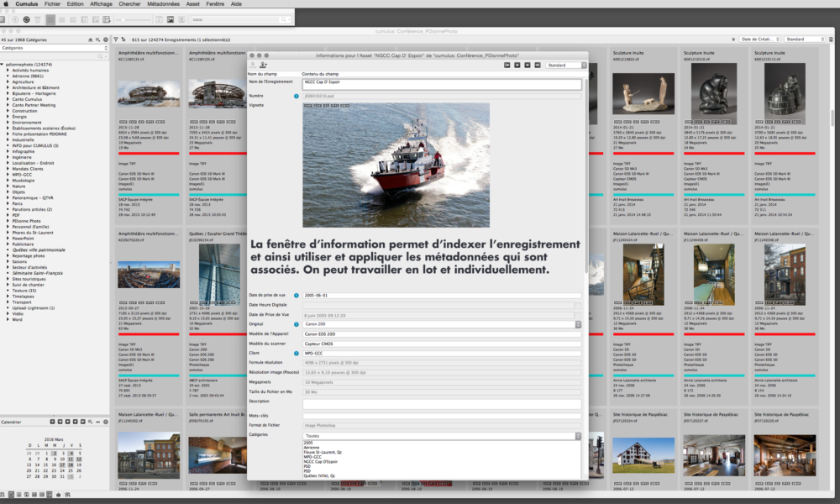
Task: Select the Séminaire Saint-François category
Action: tap(38, 273)
